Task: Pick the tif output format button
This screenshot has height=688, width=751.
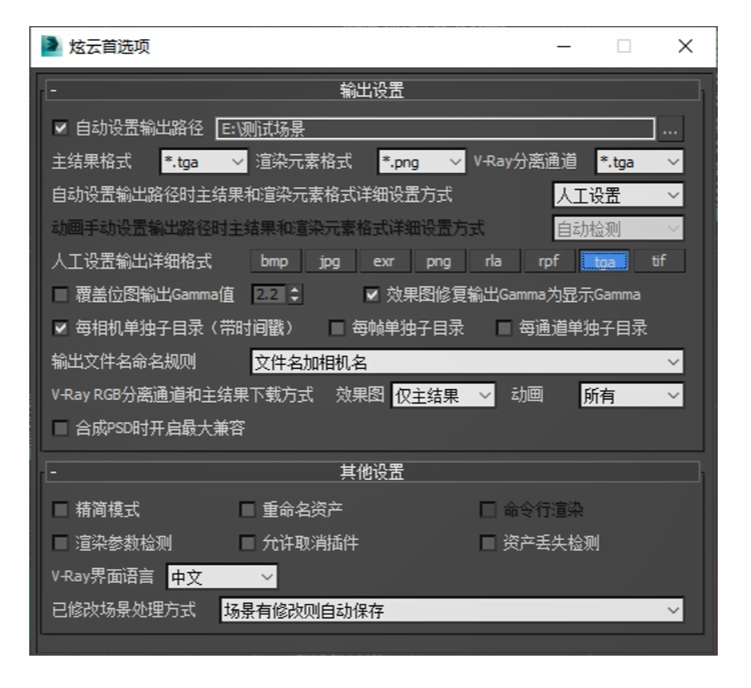Action: pyautogui.click(x=659, y=262)
